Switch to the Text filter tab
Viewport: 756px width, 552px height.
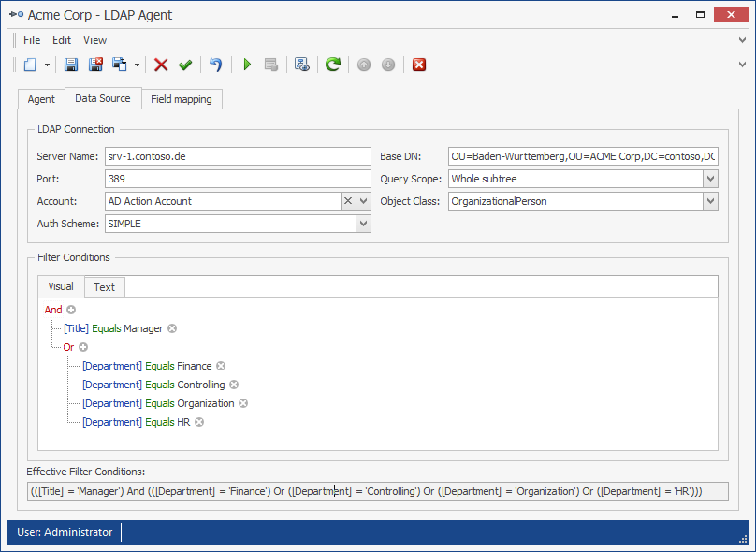[105, 287]
